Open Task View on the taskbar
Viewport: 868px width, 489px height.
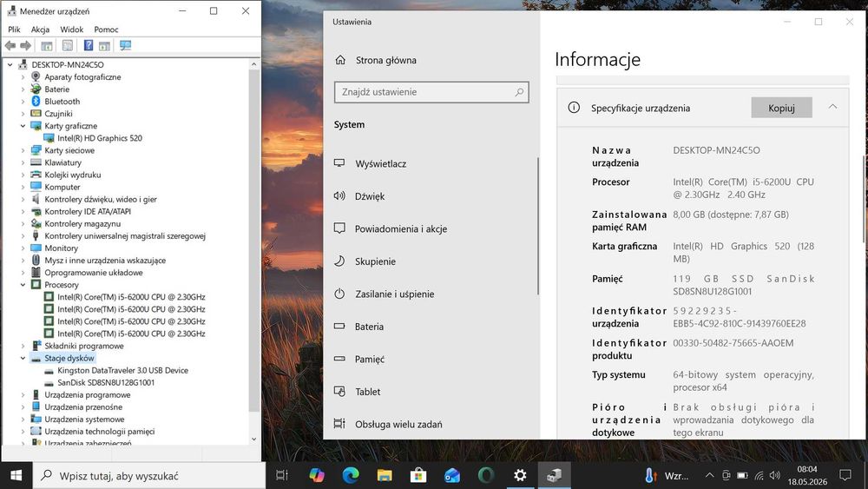282,475
